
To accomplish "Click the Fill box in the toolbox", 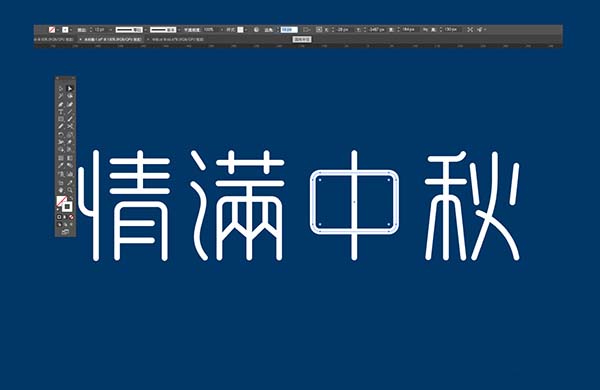I will click(x=60, y=200).
